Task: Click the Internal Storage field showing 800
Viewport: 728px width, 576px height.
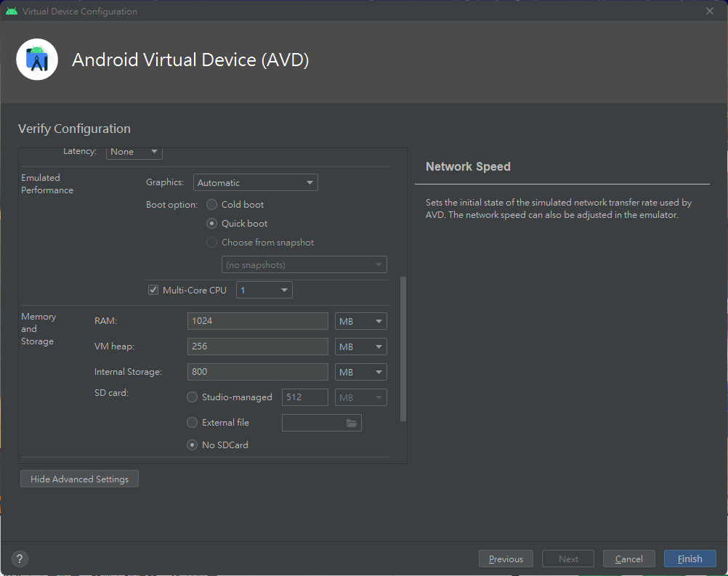Action: [x=258, y=372]
